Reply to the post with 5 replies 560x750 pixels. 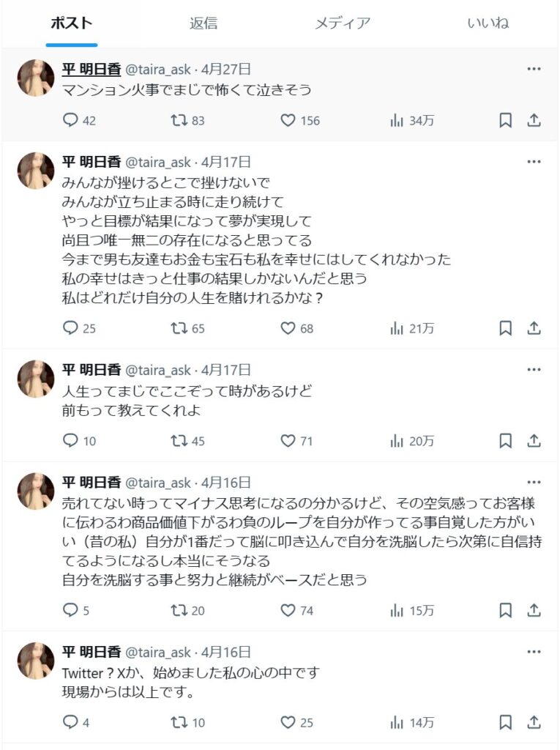click(75, 610)
